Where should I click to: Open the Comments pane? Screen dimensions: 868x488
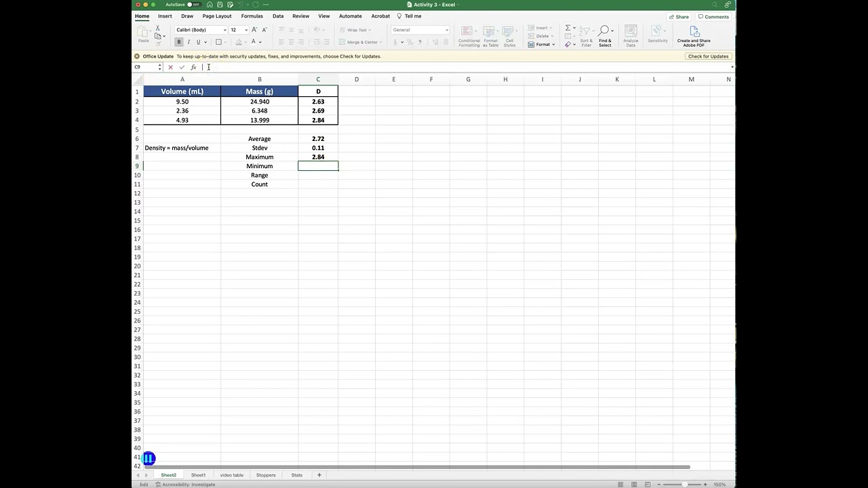click(713, 17)
